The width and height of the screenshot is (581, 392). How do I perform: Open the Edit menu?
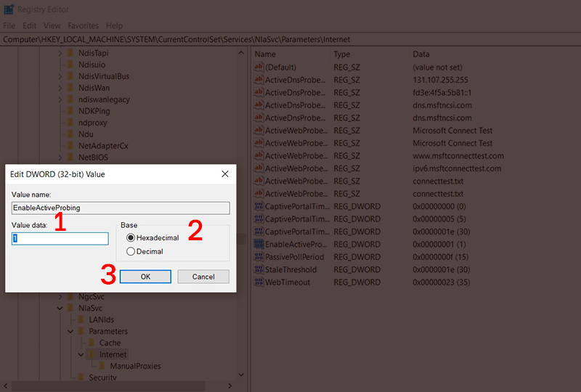(x=29, y=25)
